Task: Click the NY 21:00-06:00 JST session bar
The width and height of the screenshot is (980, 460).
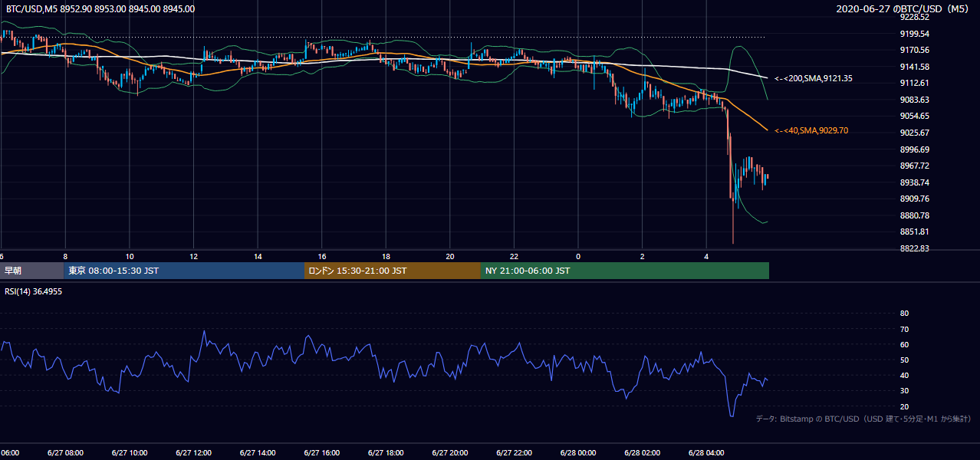Action: 625,271
